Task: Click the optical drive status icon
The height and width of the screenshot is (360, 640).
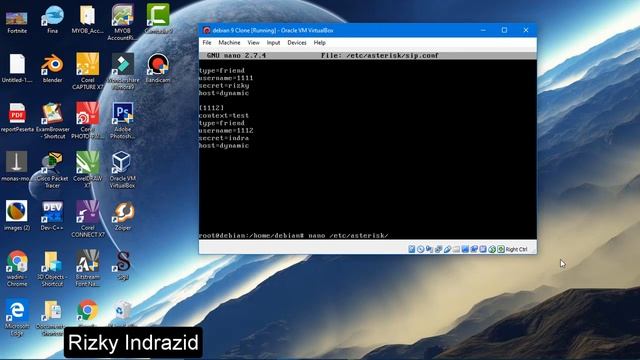Action: pyautogui.click(x=420, y=249)
